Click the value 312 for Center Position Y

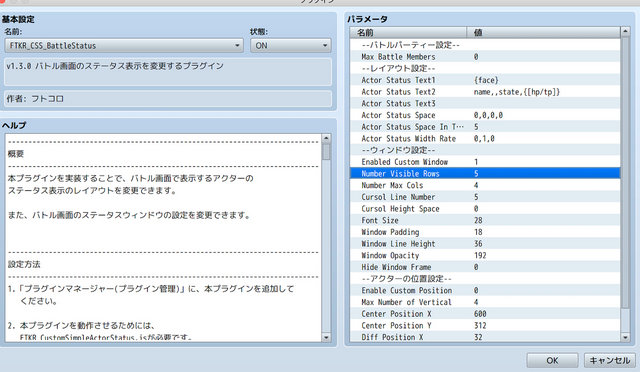coord(480,325)
